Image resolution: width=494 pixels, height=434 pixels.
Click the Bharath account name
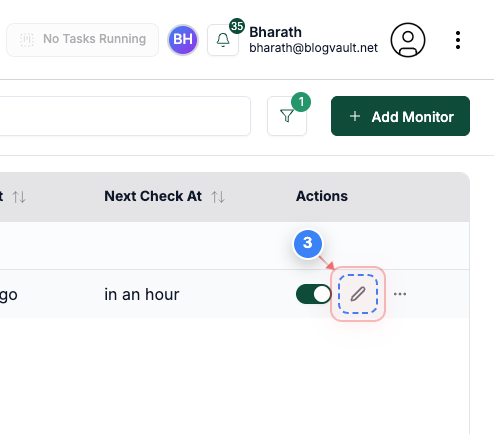(x=275, y=32)
